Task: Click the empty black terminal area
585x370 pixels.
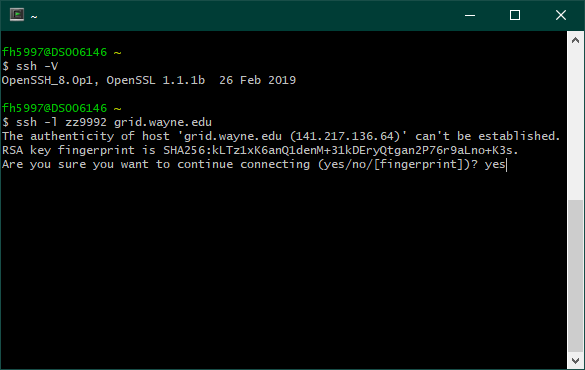Action: (284, 269)
